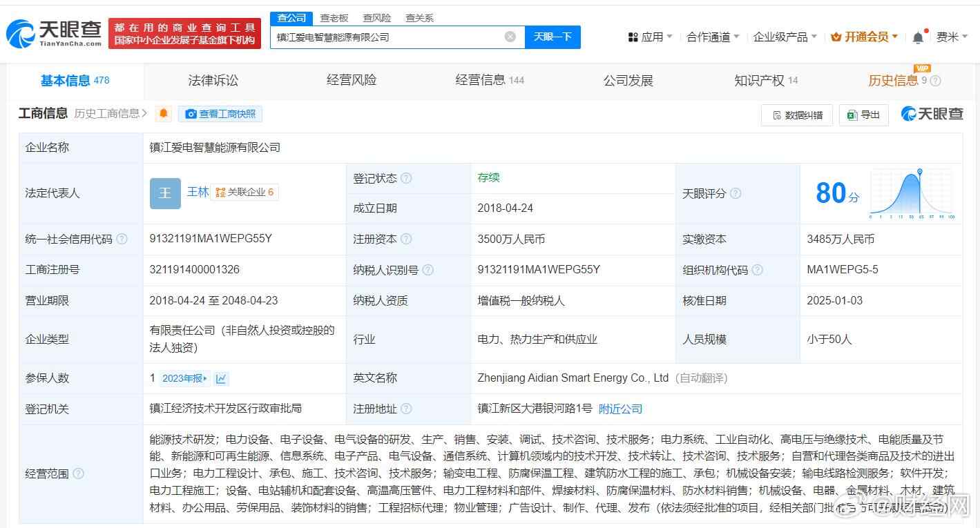The image size is (980, 528).
Task: Click the help icon next to 注册资本
Action: tap(406, 239)
